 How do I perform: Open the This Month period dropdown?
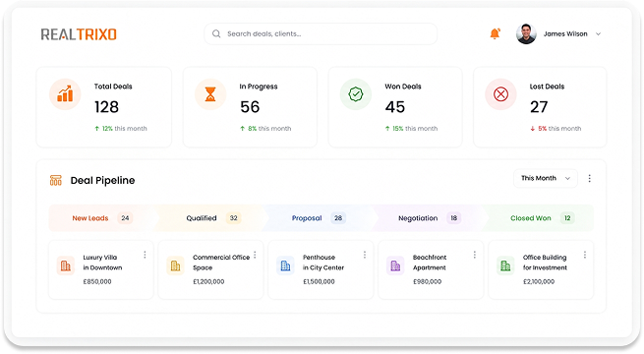pyautogui.click(x=546, y=178)
